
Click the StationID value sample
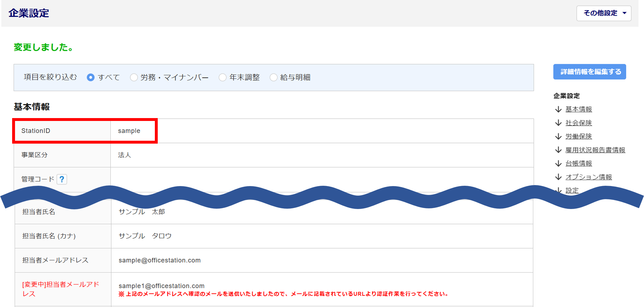pos(129,131)
